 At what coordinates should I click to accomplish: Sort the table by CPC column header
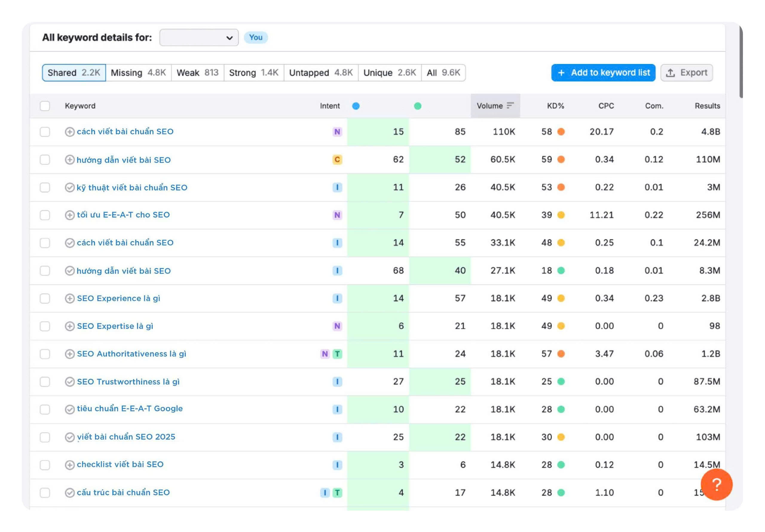(x=606, y=106)
